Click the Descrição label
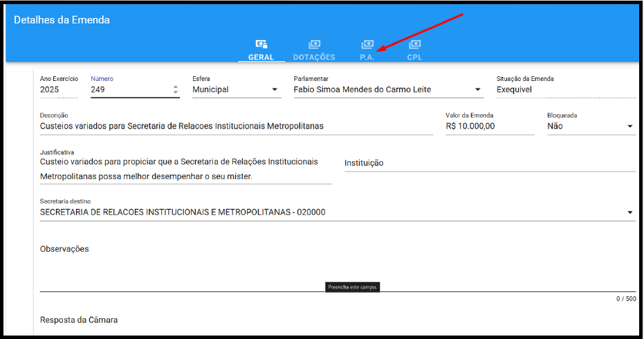 click(54, 116)
